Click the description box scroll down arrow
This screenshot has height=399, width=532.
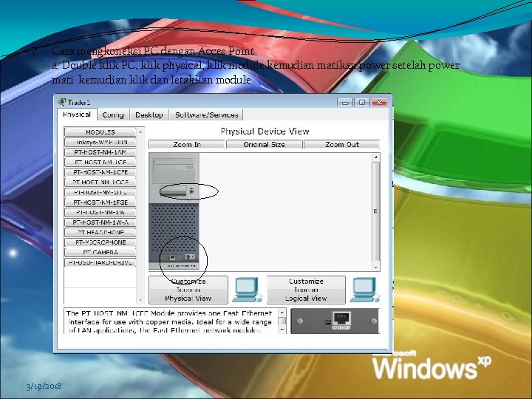[282, 329]
